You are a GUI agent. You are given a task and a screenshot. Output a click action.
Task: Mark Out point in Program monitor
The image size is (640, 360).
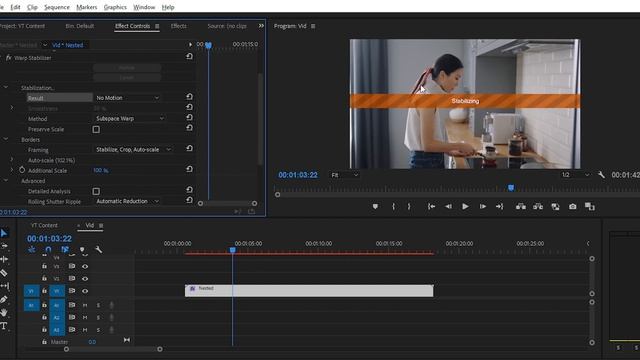click(x=409, y=207)
